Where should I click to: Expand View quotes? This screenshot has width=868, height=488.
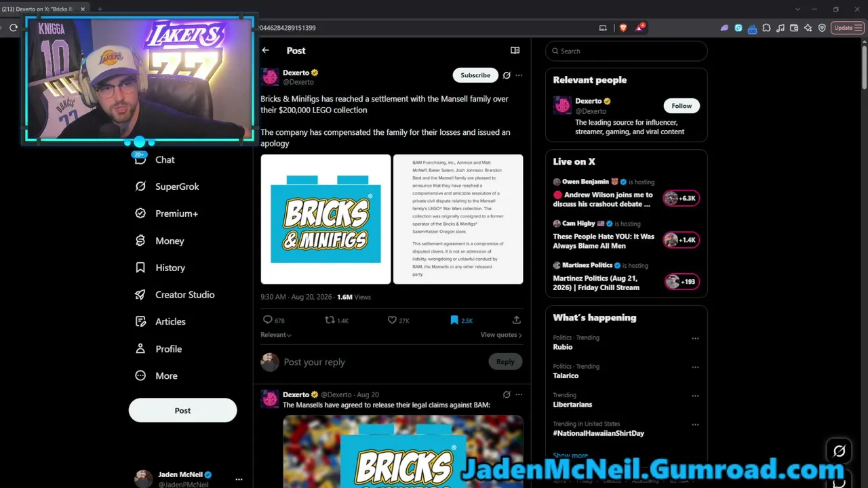pyautogui.click(x=501, y=335)
